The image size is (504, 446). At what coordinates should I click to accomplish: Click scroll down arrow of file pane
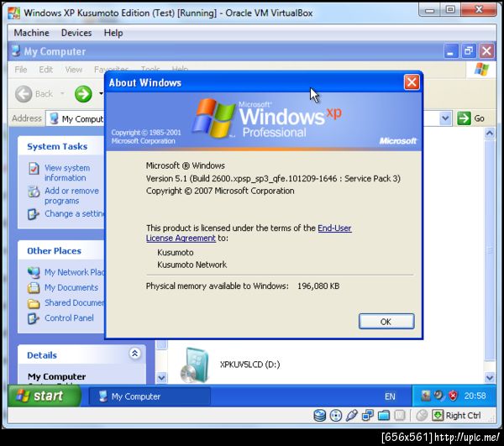(490, 378)
